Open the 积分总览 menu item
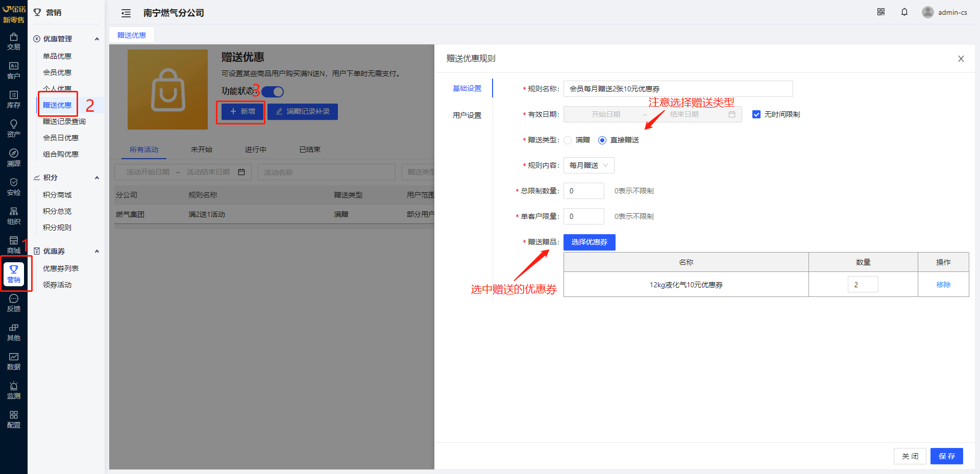Image resolution: width=980 pixels, height=474 pixels. pos(57,211)
